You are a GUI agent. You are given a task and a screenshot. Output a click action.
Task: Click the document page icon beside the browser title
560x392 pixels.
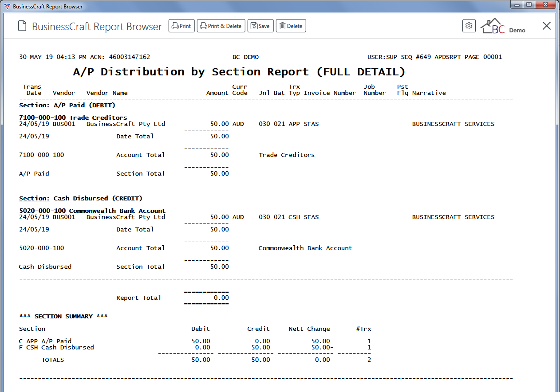tap(22, 26)
